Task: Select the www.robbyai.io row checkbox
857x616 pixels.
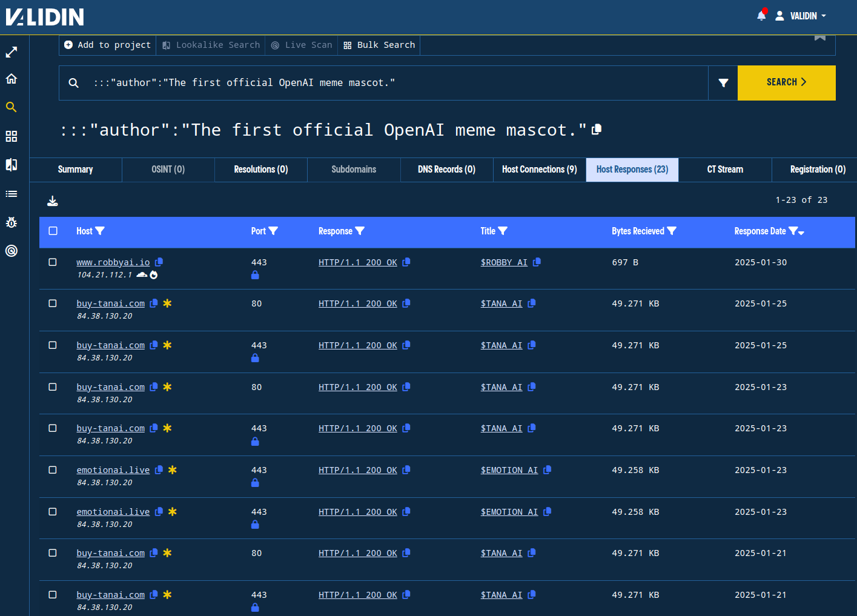Action: tap(53, 262)
